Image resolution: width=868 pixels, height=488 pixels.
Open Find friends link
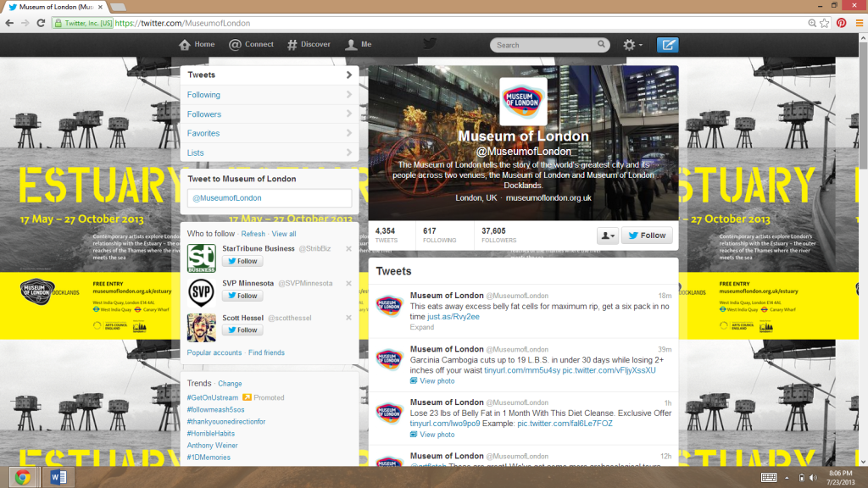266,353
